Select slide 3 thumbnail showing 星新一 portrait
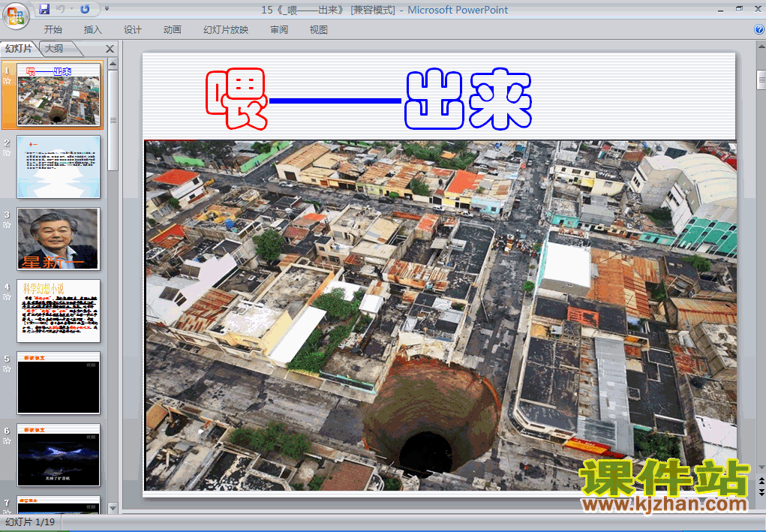The height and width of the screenshot is (532, 766). coord(59,239)
